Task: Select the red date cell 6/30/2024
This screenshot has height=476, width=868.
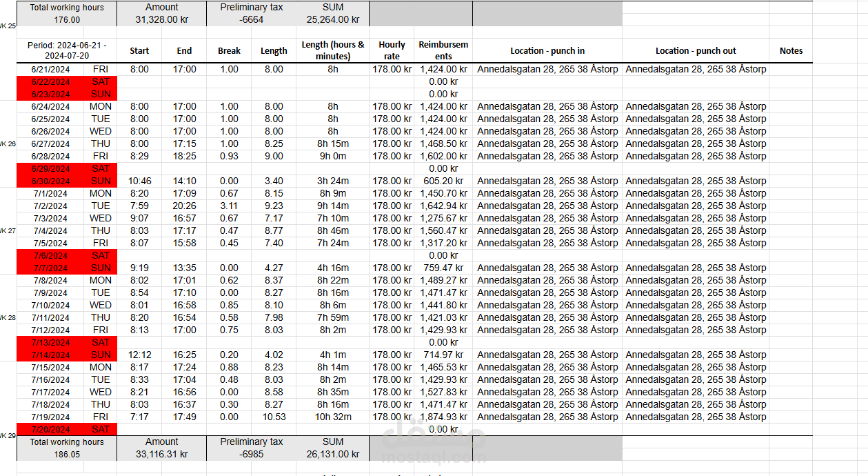Action: (50, 181)
